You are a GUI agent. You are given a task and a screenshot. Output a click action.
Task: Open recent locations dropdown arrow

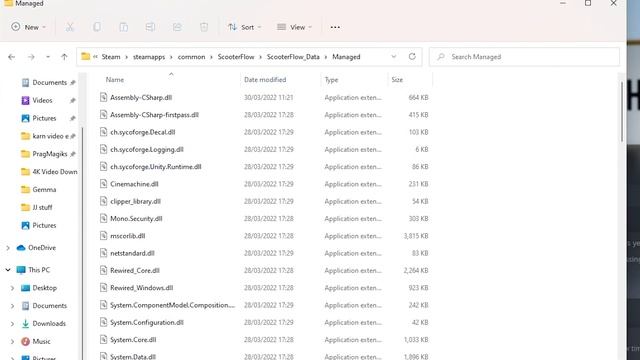click(48, 57)
